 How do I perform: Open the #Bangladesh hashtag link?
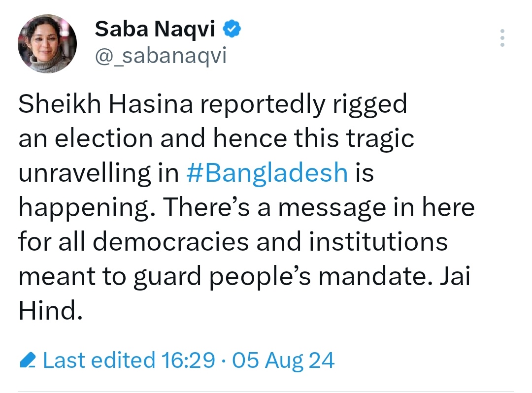[268, 174]
